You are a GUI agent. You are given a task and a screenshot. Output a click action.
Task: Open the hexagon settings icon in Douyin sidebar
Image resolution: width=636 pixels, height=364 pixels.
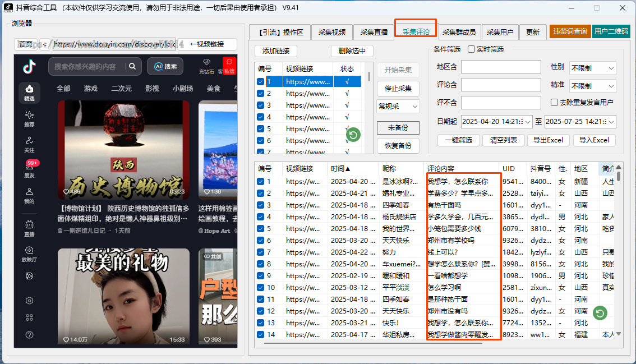[x=29, y=301]
